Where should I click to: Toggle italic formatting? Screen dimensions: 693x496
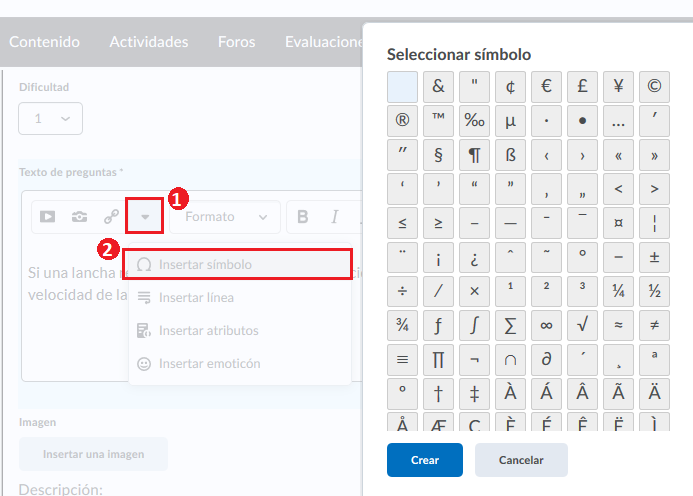point(335,216)
